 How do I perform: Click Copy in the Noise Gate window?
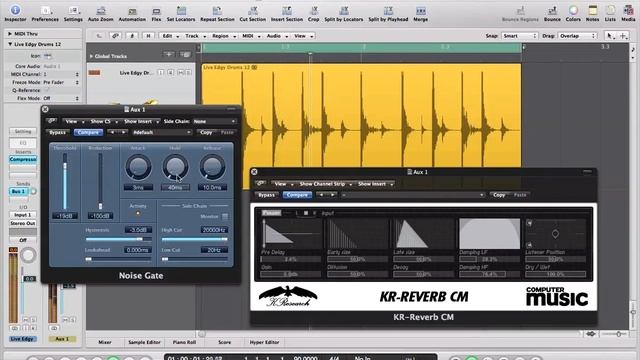click(206, 132)
